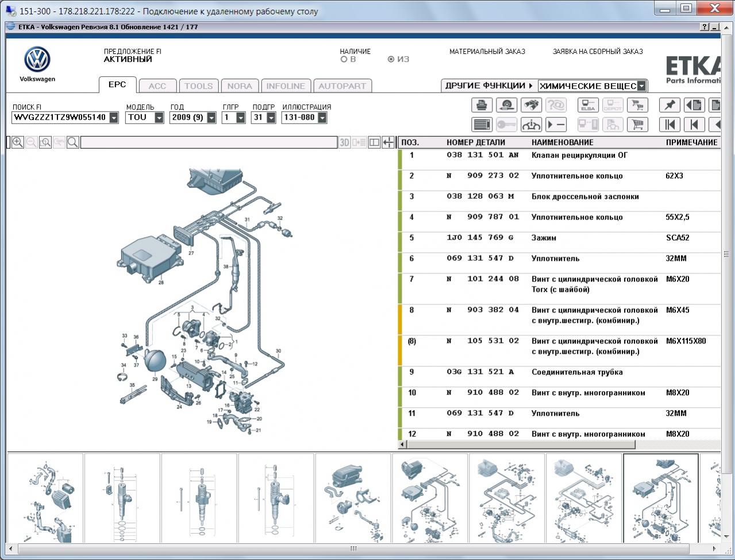The image size is (735, 560).
Task: Open the ГОД dropdown showing 2009 (9)
Action: pyautogui.click(x=211, y=118)
